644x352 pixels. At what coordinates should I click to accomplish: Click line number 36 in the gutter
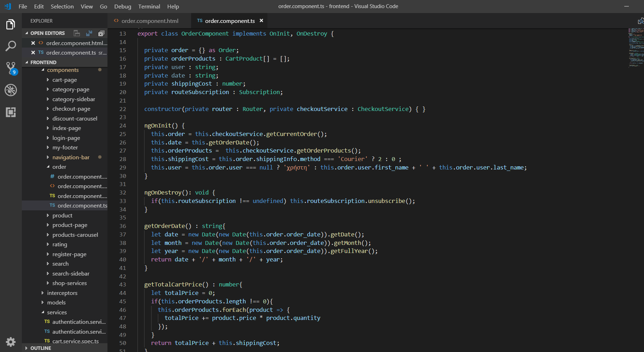123,226
